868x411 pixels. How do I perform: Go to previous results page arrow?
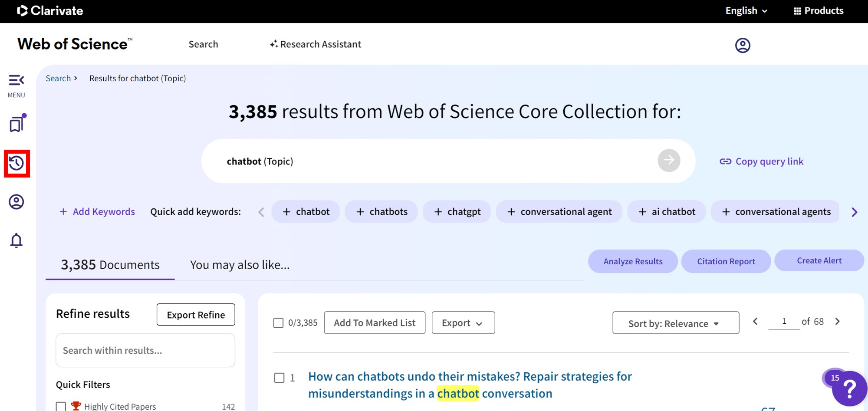pyautogui.click(x=755, y=321)
